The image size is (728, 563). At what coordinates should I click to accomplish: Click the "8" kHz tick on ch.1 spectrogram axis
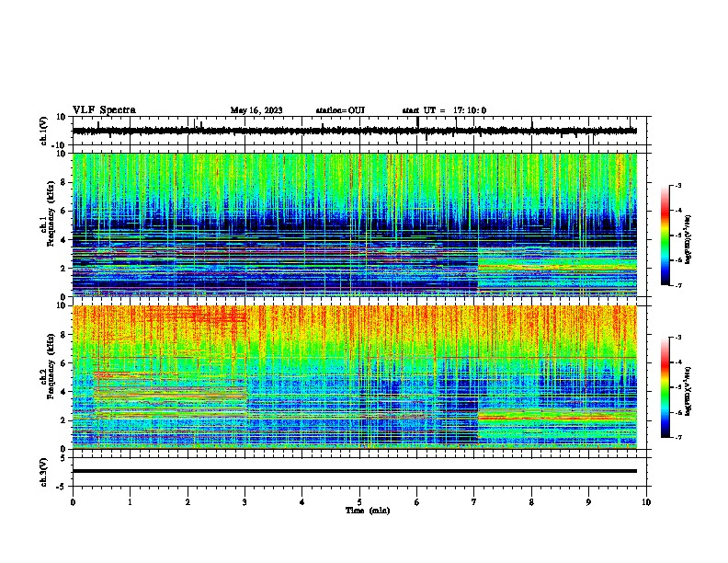click(63, 182)
